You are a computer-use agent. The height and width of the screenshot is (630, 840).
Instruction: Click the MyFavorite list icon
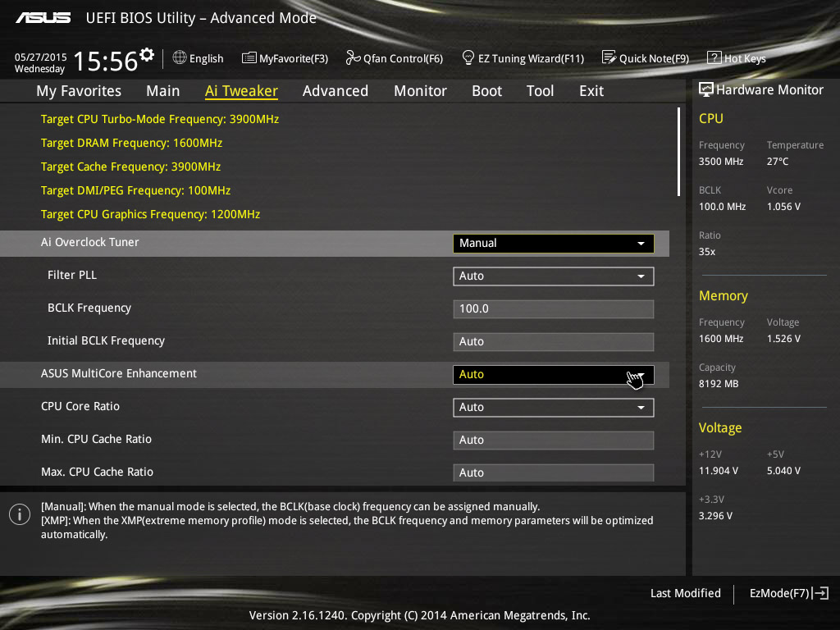(x=249, y=57)
